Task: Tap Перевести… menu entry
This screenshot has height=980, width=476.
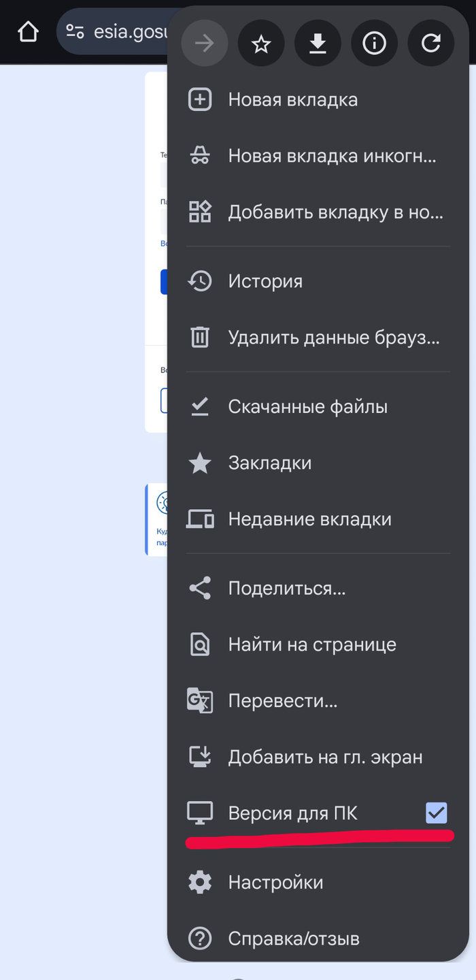Action: click(282, 701)
